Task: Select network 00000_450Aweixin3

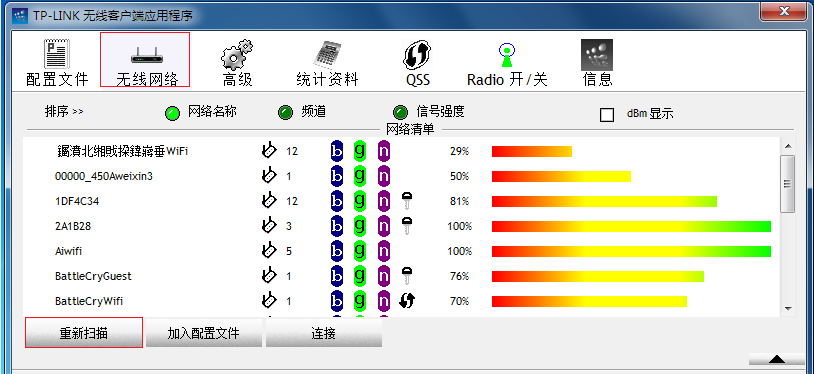Action: click(x=104, y=176)
